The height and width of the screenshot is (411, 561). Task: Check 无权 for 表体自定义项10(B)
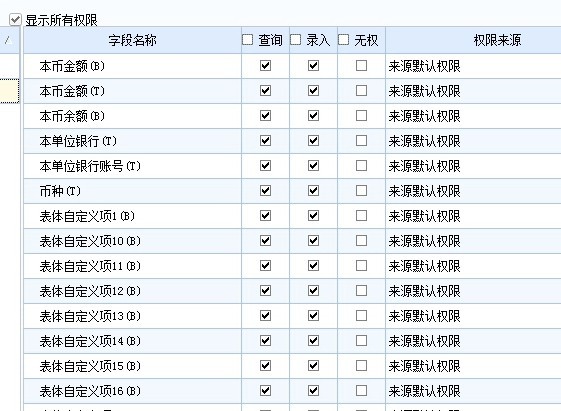361,241
